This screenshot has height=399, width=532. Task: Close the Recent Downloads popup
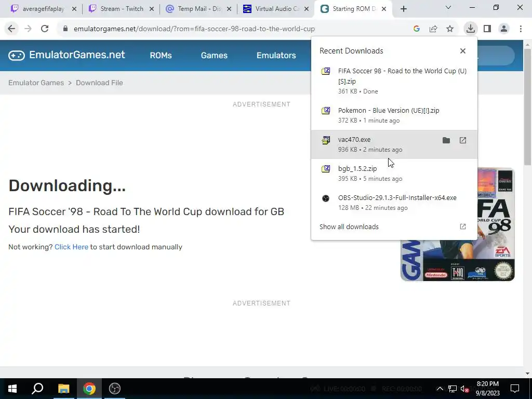[x=463, y=51]
